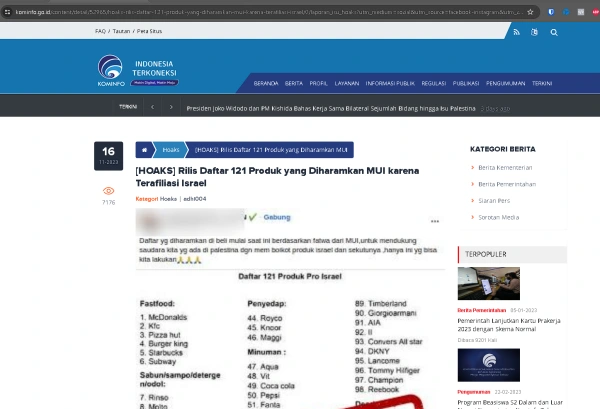Open Berita Pemerintahan category
The image size is (600, 409).
pos(507,184)
